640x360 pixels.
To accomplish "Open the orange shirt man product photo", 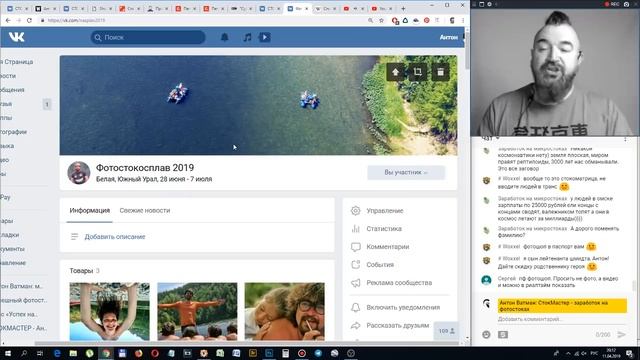I will [197, 311].
